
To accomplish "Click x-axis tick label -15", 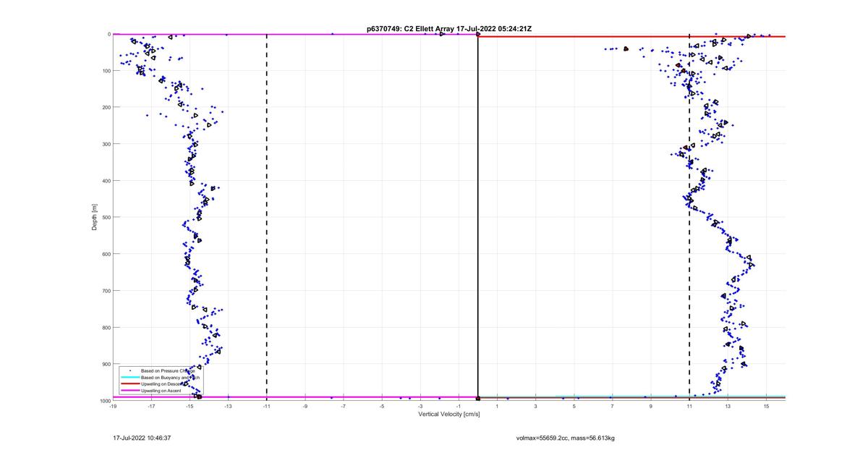I will pos(190,407).
